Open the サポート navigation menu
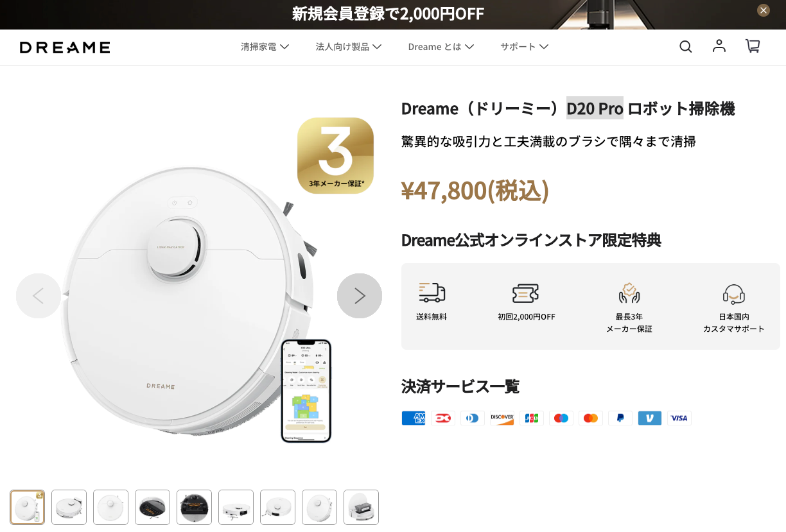This screenshot has width=786, height=532. [x=524, y=47]
